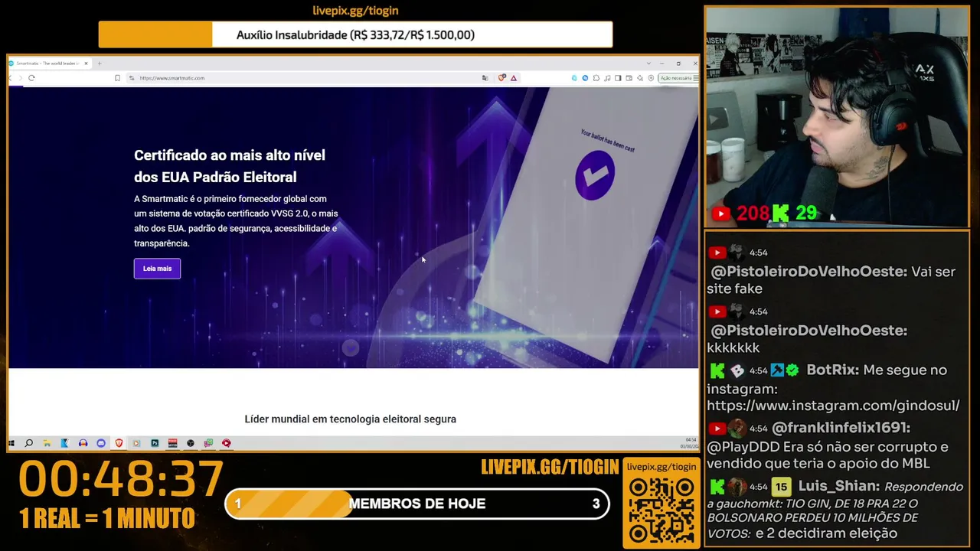Click the Auxílio Insalubridade donation progress bar
The height and width of the screenshot is (551, 980).
tap(355, 34)
